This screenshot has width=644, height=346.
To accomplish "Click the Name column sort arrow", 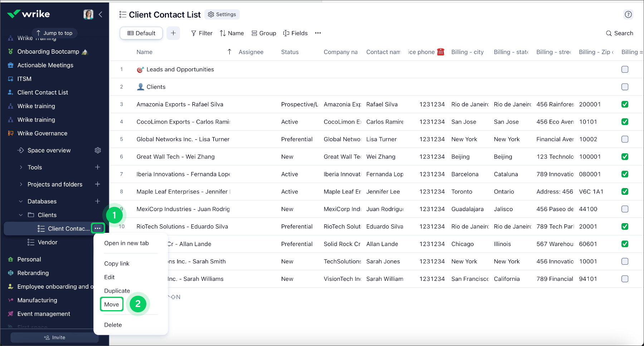I will [229, 52].
